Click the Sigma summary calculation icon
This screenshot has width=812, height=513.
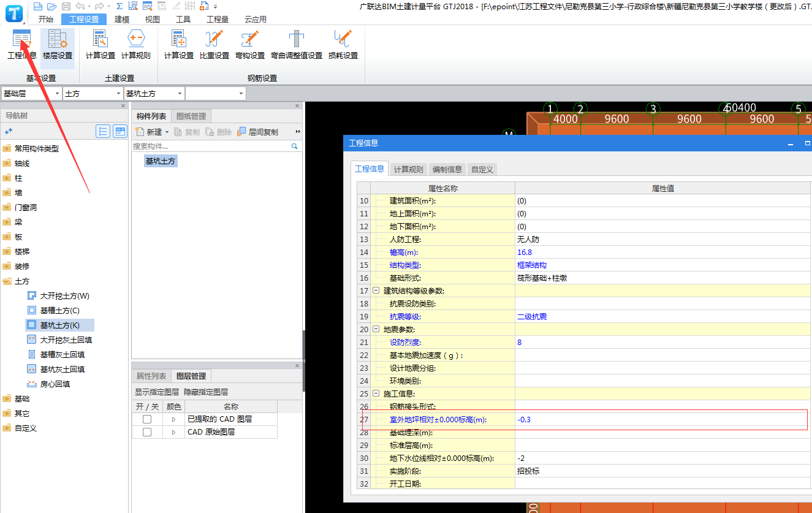click(120, 6)
